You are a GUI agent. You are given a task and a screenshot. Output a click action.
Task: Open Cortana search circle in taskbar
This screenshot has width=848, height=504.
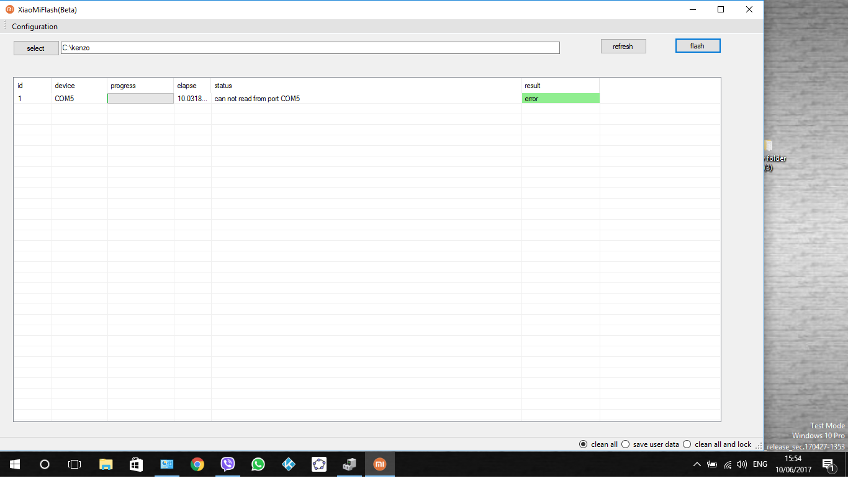(45, 464)
